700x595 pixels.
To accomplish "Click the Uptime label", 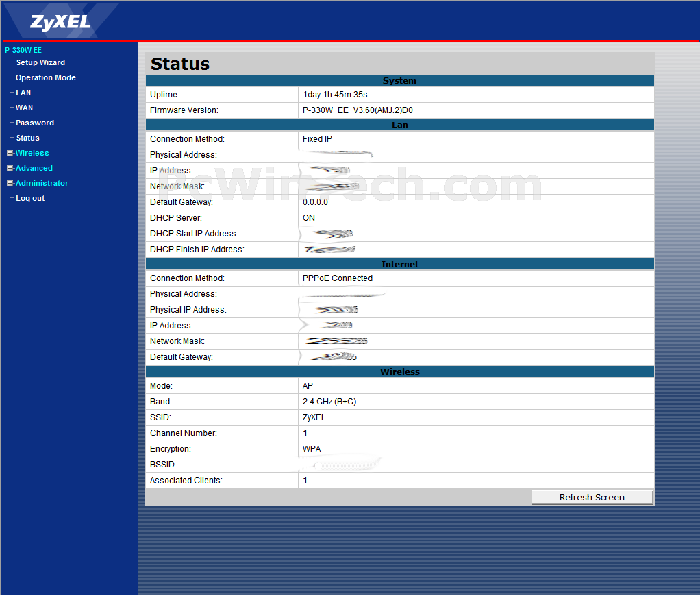I will [x=165, y=94].
